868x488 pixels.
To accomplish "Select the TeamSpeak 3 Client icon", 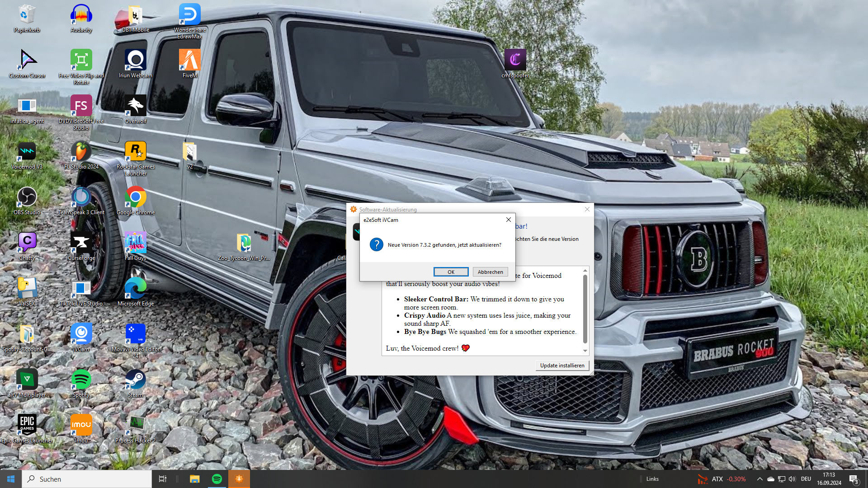I will point(81,197).
